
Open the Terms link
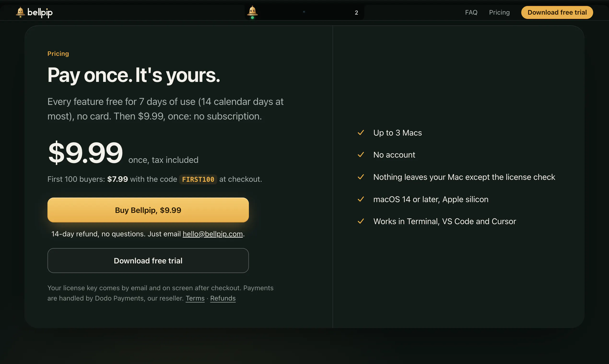coord(195,298)
